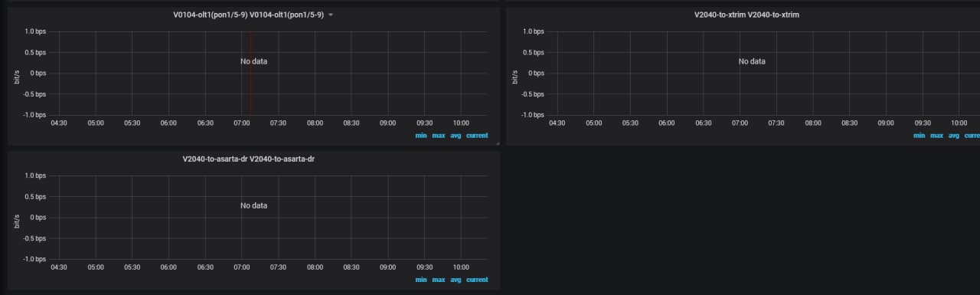Viewport: 980px width, 295px height.
Task: Sort V2040-to-xtrim legend by avg
Action: [x=953, y=136]
